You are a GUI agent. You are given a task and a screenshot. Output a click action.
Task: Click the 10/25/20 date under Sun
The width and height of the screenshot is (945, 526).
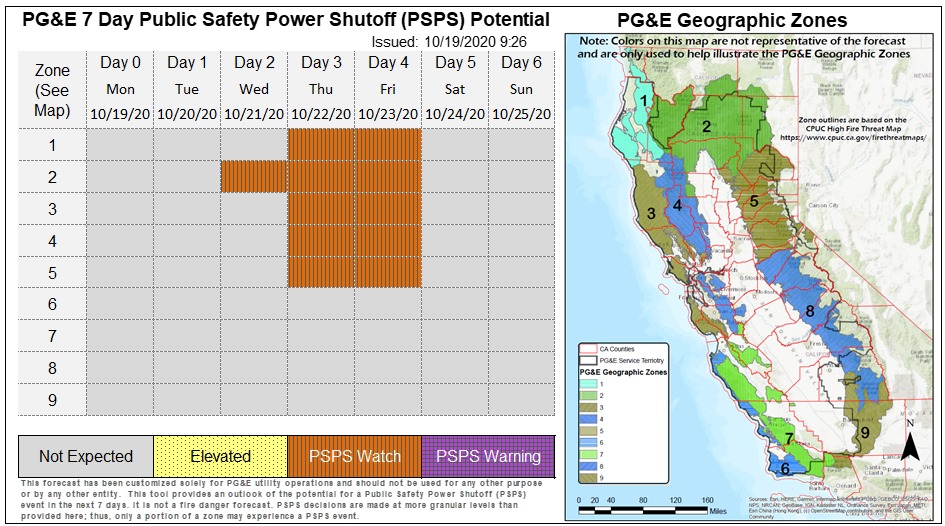tap(521, 114)
